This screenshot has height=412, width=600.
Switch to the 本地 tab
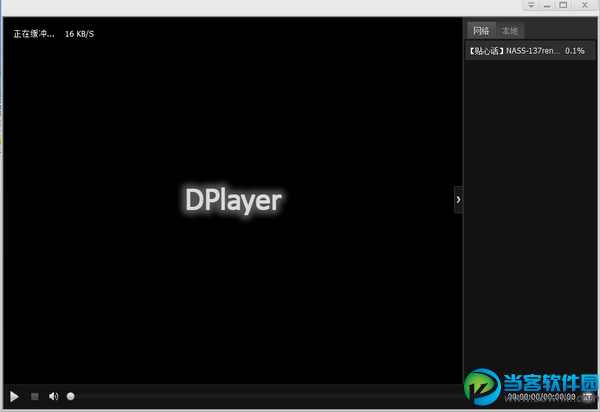pyautogui.click(x=510, y=31)
